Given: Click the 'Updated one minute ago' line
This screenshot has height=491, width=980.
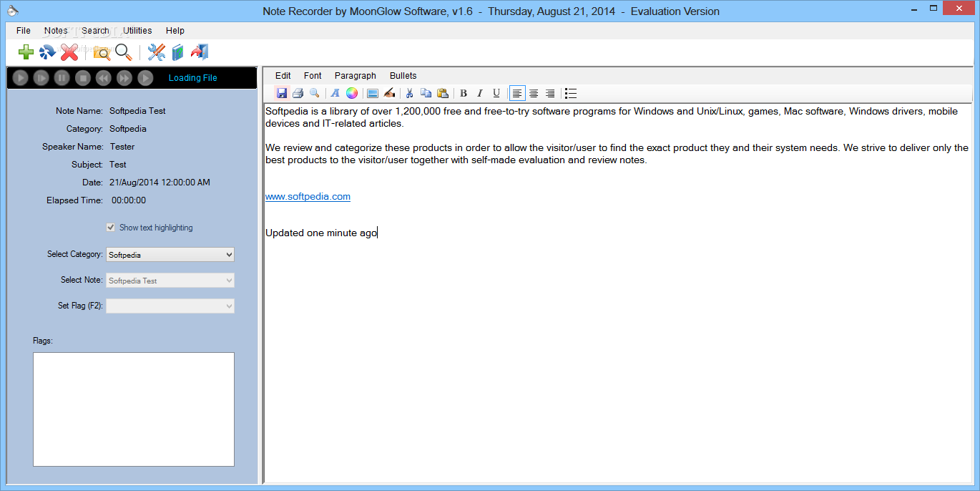Looking at the screenshot, I should click(321, 233).
